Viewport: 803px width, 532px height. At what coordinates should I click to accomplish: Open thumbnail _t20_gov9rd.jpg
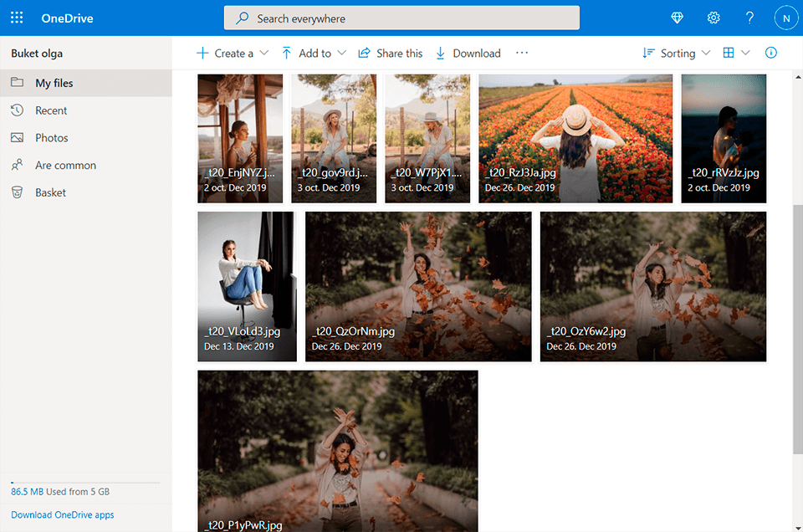coord(334,138)
